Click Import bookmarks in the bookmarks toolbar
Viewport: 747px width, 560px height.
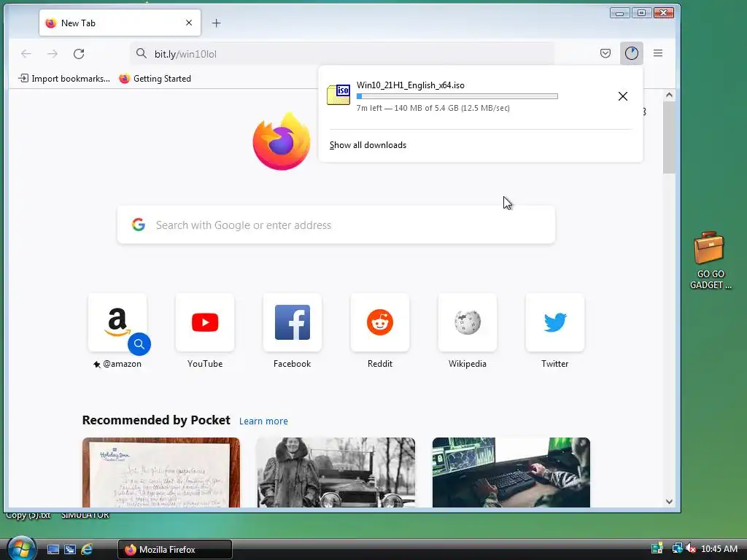click(x=64, y=79)
